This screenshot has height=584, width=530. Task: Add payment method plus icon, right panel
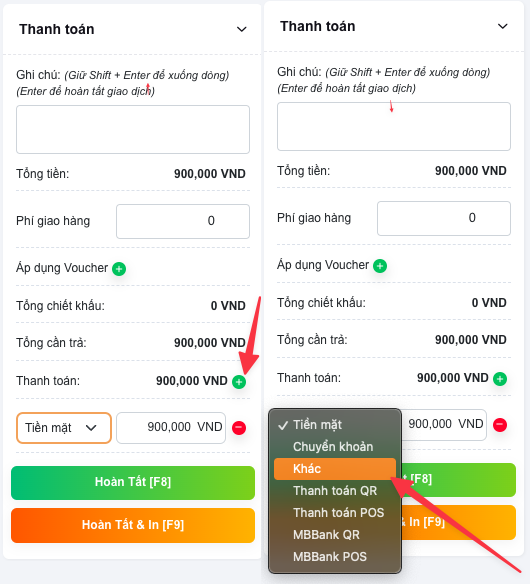(x=500, y=379)
